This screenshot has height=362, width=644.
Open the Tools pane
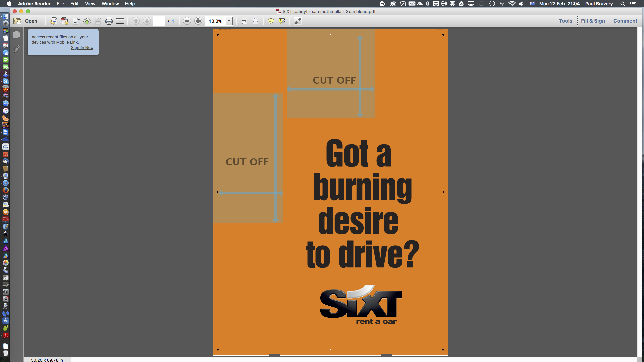coord(566,21)
